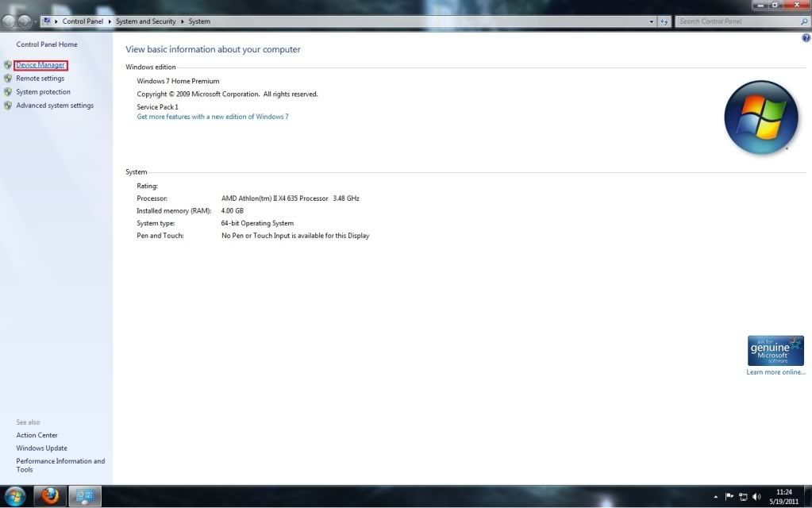Open Action Center under See also
Viewport: 812px width, 508px height.
(37, 436)
